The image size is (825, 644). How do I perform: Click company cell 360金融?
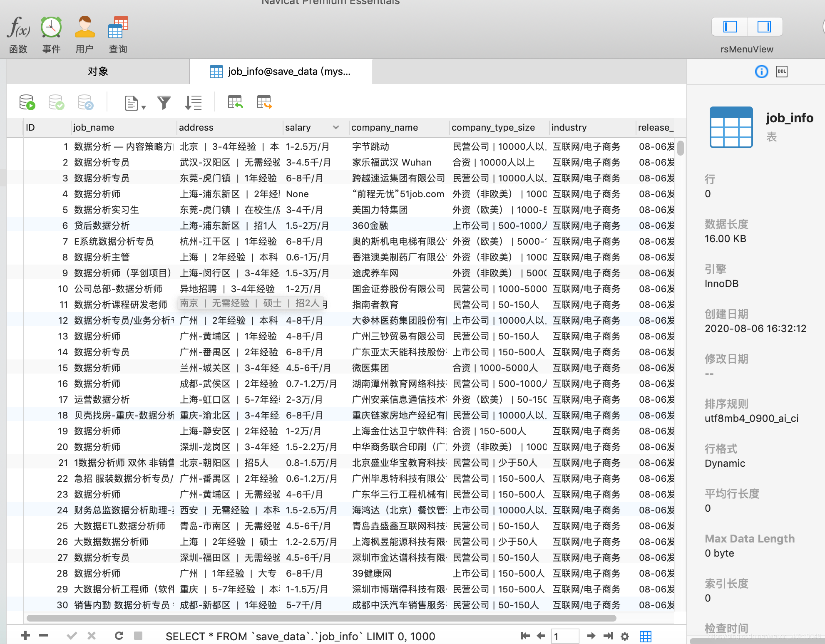click(x=370, y=225)
